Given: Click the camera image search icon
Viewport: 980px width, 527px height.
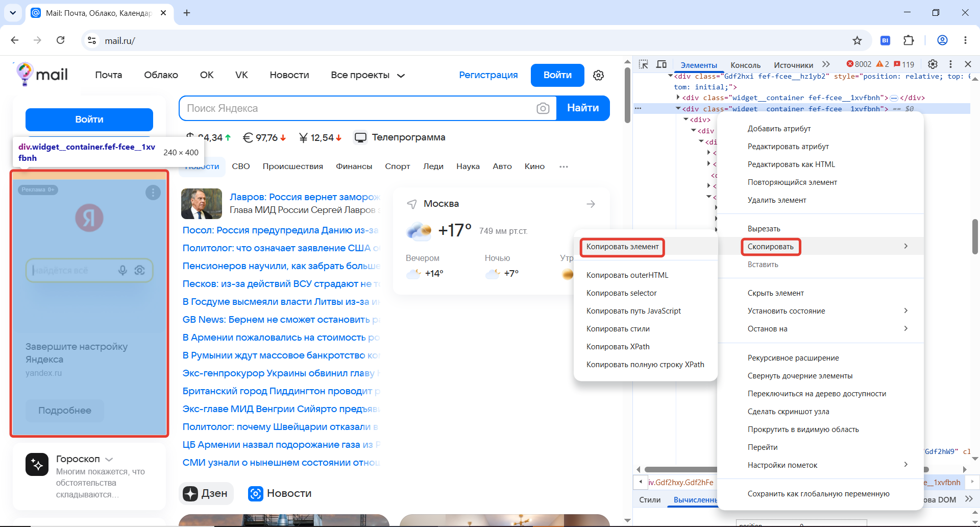Looking at the screenshot, I should point(543,108).
